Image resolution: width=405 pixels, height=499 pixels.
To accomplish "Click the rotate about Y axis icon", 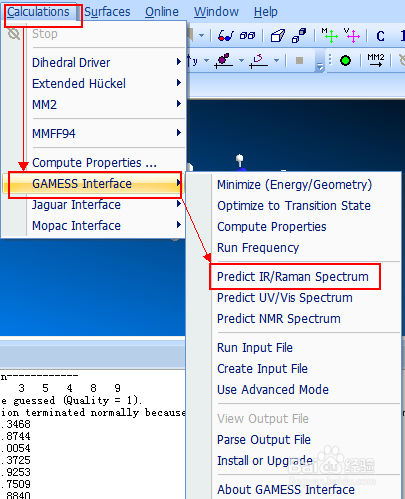I will 192,61.
